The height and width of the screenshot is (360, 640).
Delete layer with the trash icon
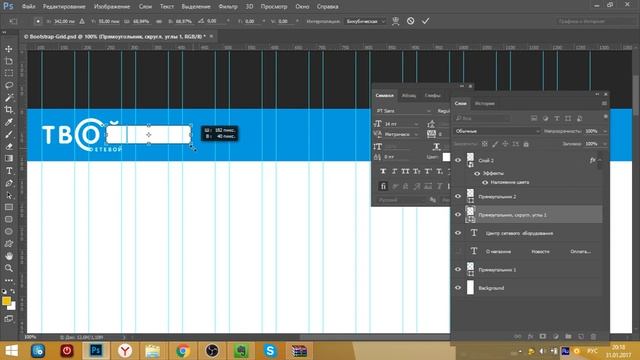[593, 336]
